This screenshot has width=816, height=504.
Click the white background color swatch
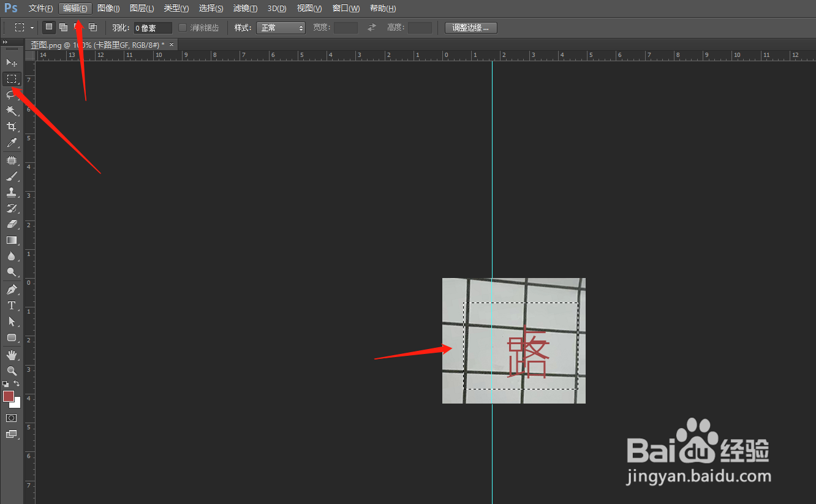17,404
